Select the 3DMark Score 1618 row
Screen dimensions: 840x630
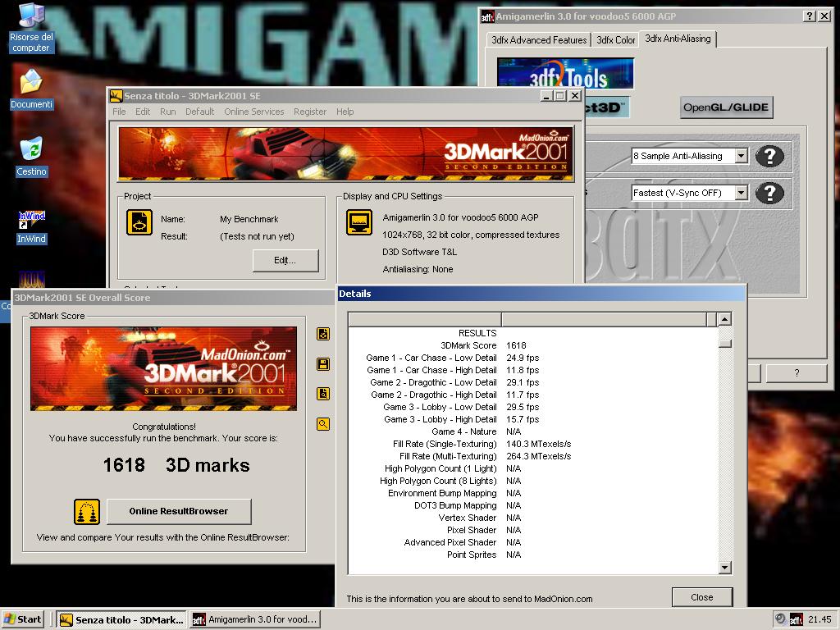coord(533,345)
